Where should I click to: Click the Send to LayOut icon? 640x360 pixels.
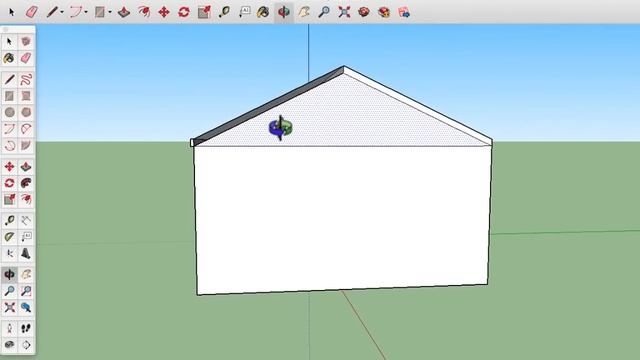click(404, 12)
